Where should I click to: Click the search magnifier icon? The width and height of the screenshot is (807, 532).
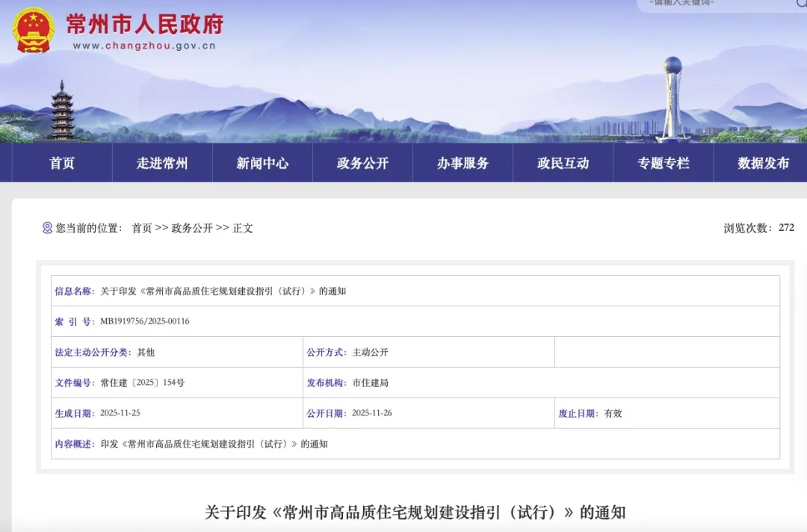click(801, 4)
